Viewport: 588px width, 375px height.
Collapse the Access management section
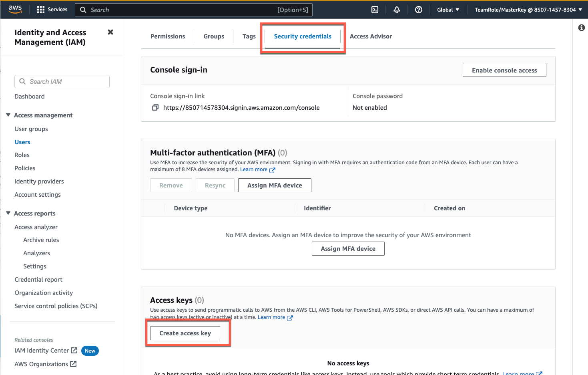point(8,115)
